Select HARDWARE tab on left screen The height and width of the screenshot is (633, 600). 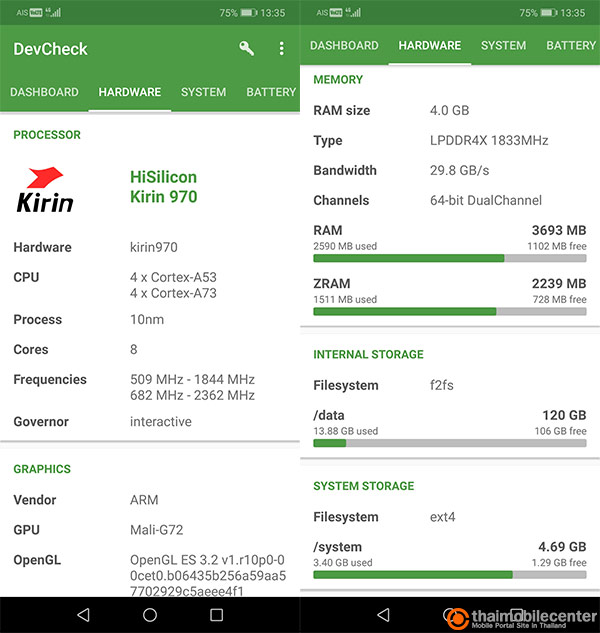(x=130, y=92)
